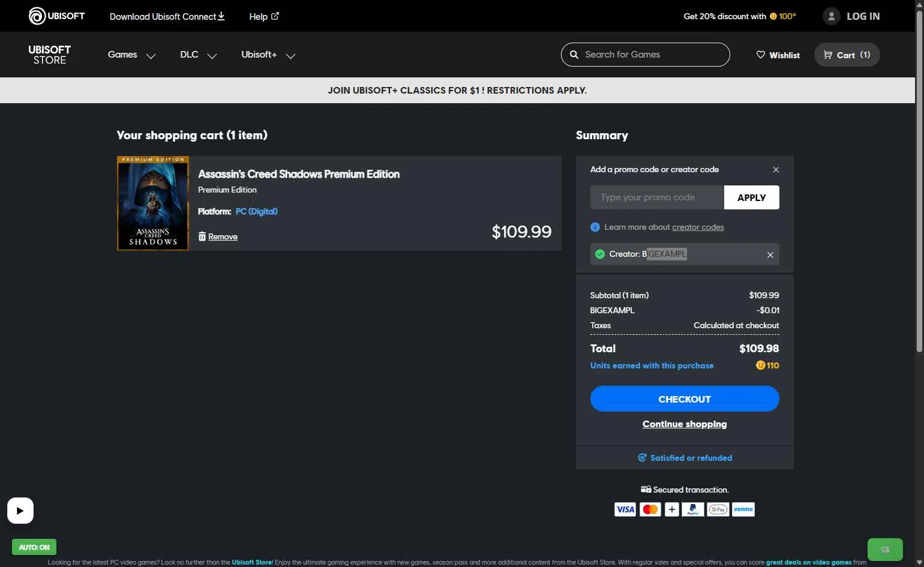Remove the item via Remove link
The width and height of the screenshot is (924, 567).
[223, 237]
